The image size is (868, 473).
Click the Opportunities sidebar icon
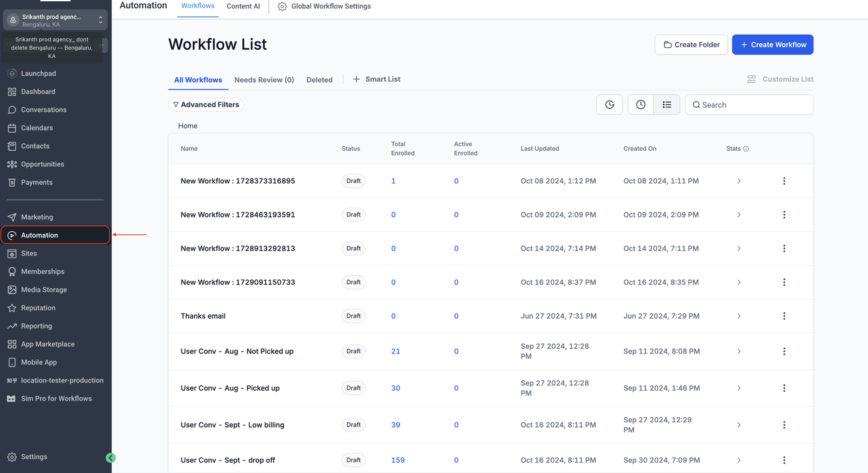(x=12, y=164)
